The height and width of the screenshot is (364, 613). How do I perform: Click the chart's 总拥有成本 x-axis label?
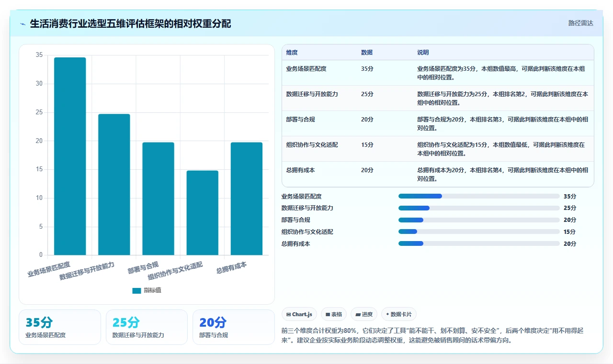pyautogui.click(x=231, y=268)
